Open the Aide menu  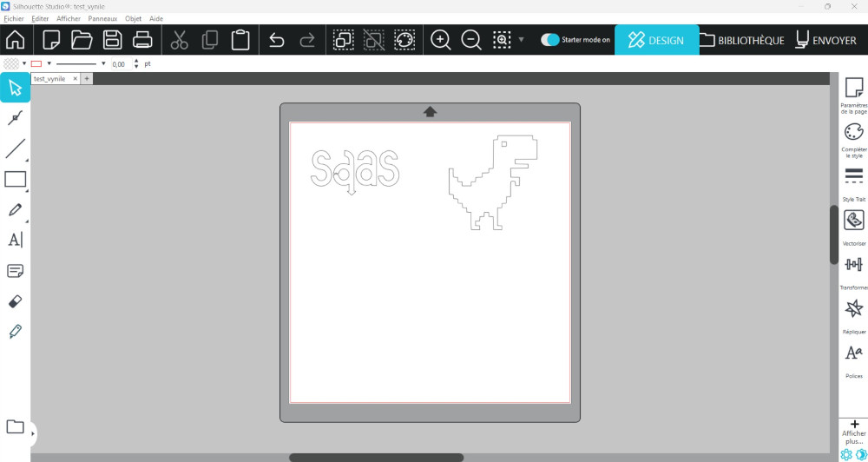[x=156, y=18]
